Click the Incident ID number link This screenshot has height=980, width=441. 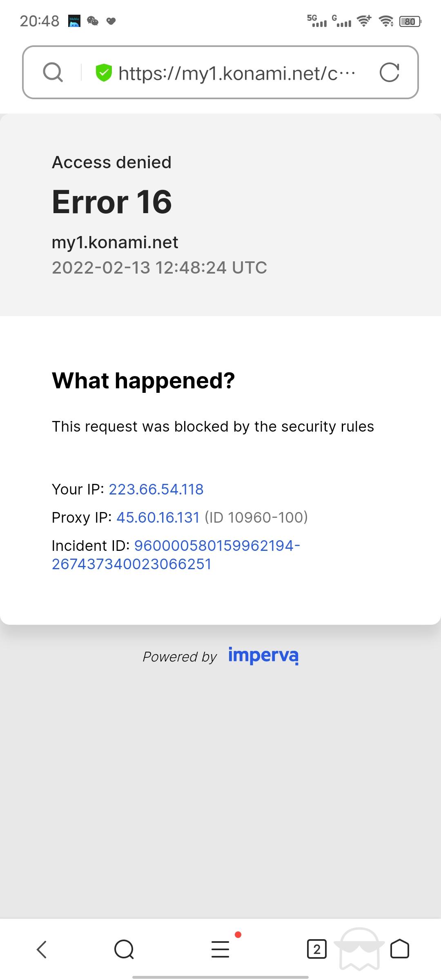(176, 555)
